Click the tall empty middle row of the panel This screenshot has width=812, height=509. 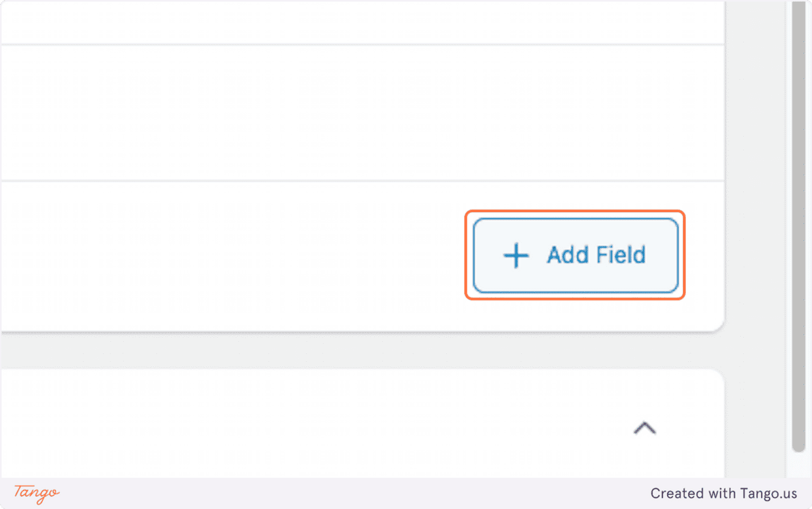(x=359, y=113)
